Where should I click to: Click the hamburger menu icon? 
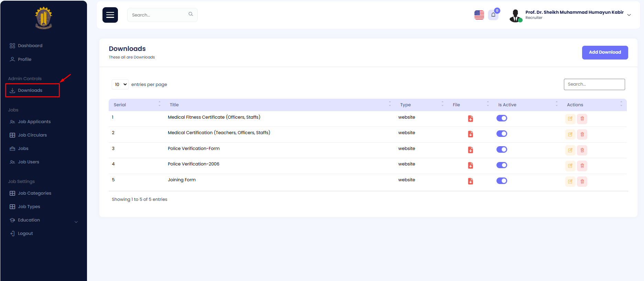[110, 15]
